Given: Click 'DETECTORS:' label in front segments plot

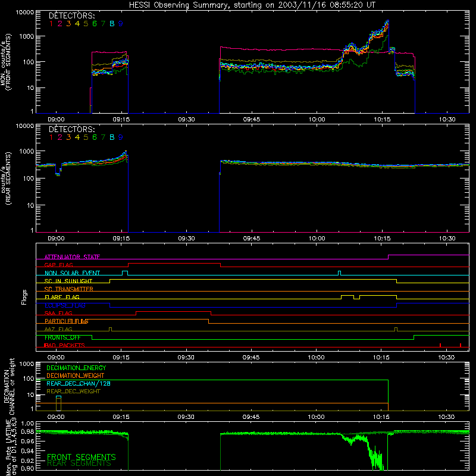Looking at the screenshot, I should [71, 15].
